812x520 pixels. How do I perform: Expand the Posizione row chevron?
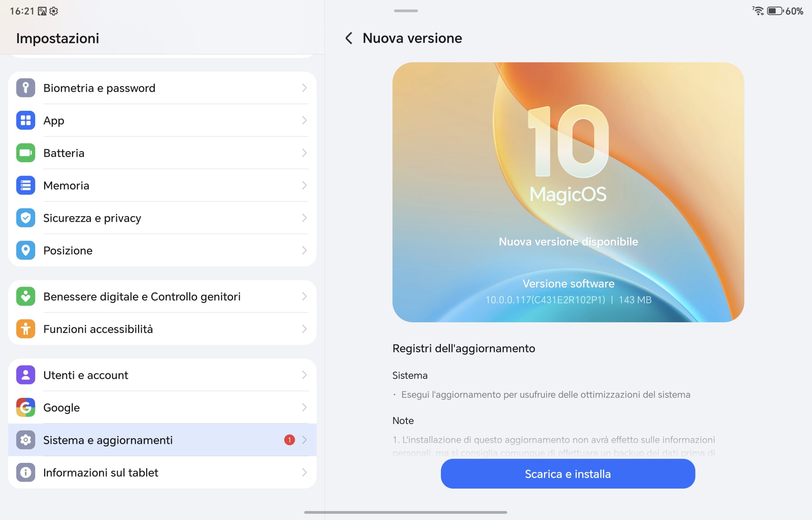pyautogui.click(x=304, y=250)
